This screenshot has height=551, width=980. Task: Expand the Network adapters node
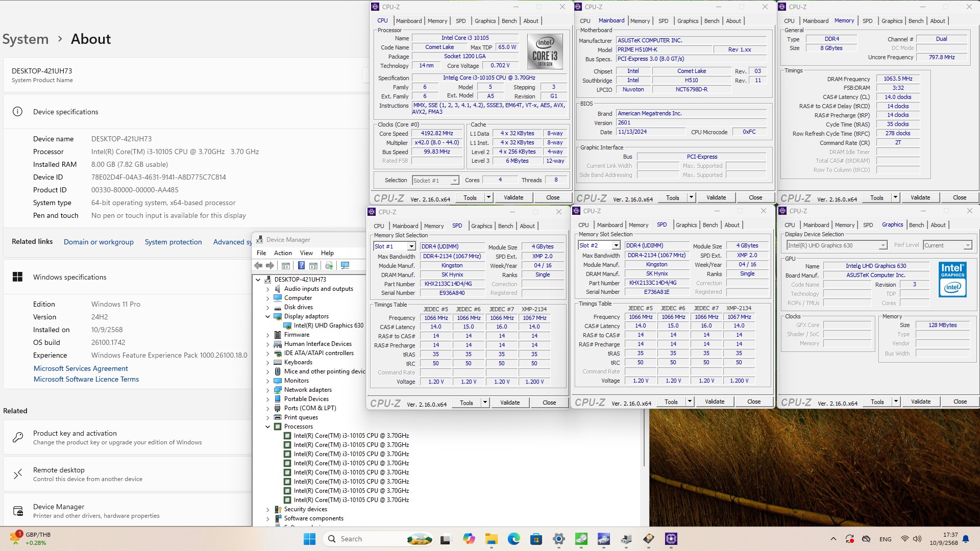coord(267,390)
